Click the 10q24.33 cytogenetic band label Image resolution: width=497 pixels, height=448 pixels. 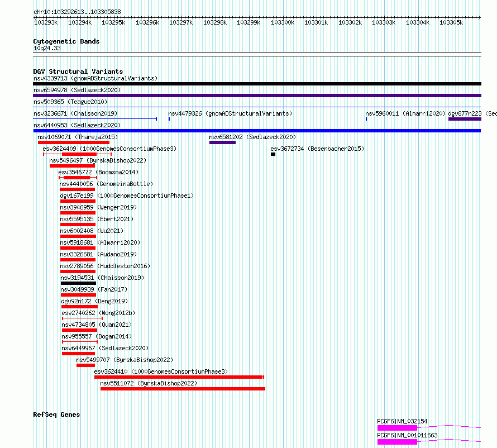47,48
